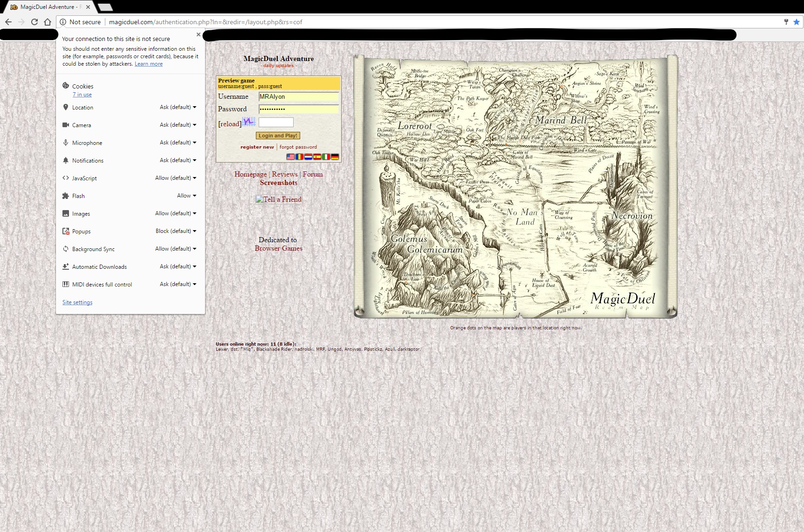Open the Flash Allow dropdown

[186, 196]
